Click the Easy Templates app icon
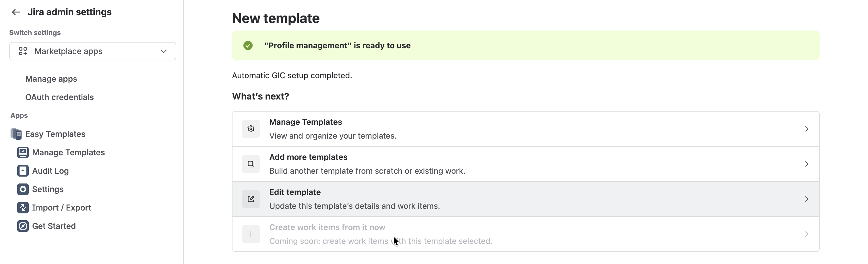868x264 pixels. 16,134
